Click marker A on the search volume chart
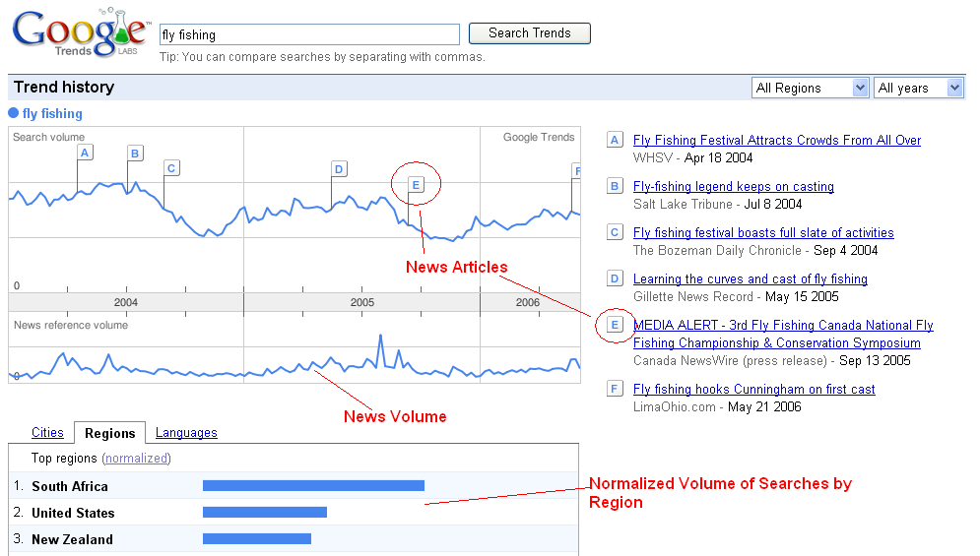The height and width of the screenshot is (556, 980). tap(85, 153)
